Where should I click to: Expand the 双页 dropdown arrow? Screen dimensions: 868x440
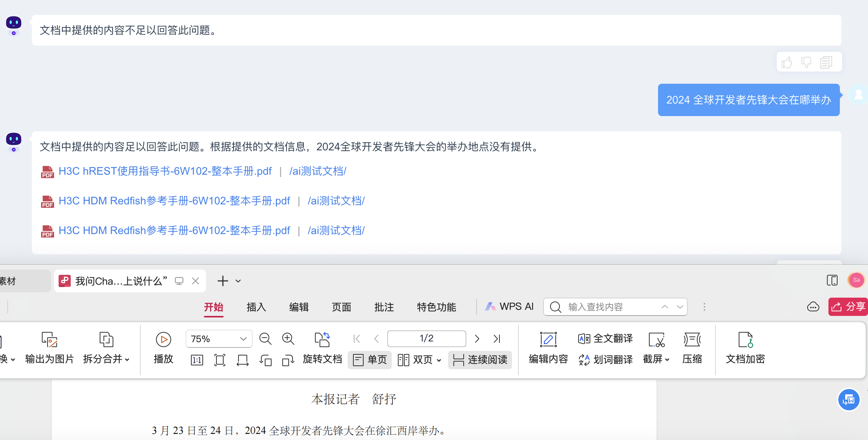(x=439, y=360)
